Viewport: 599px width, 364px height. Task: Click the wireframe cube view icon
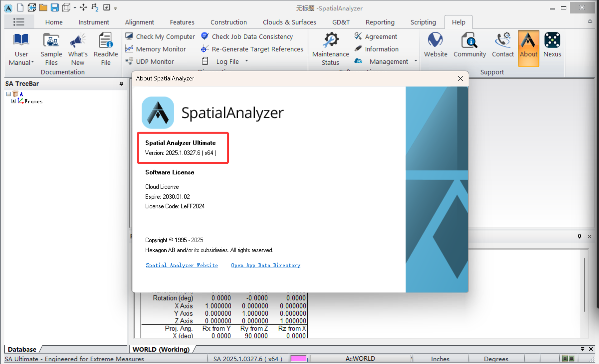pos(66,7)
